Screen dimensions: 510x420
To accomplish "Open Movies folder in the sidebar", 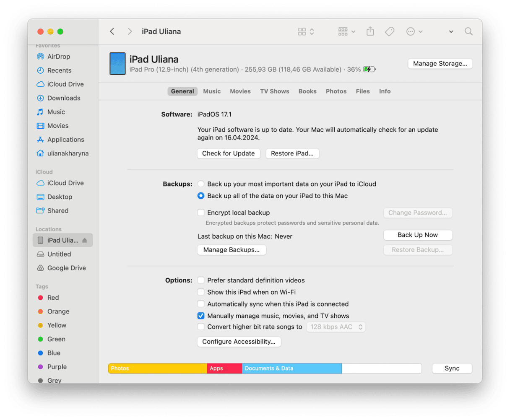I will pos(57,126).
